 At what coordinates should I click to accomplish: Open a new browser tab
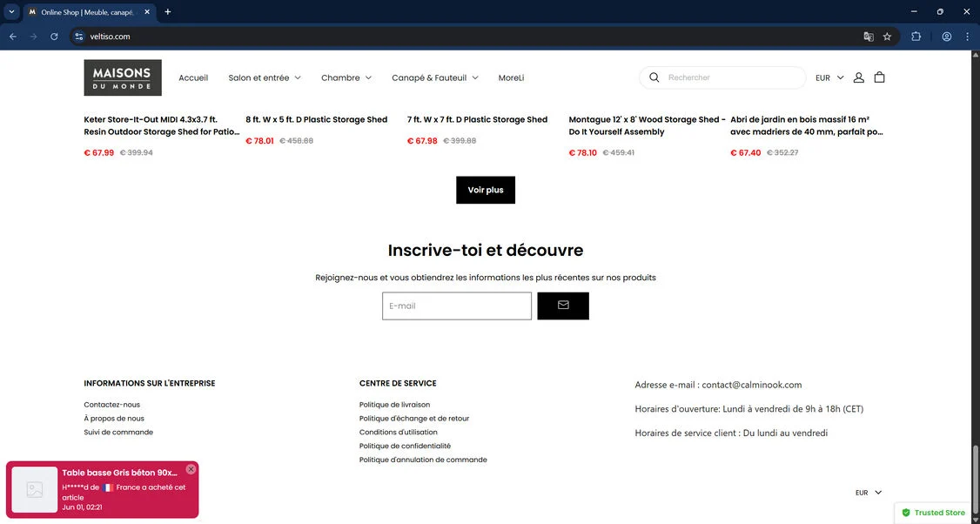tap(167, 12)
